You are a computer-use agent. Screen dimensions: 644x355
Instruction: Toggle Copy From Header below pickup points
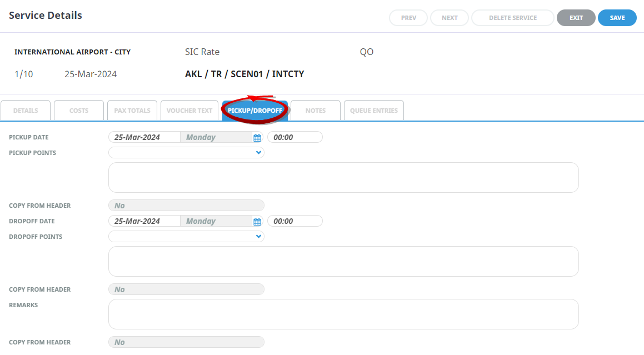coord(186,206)
